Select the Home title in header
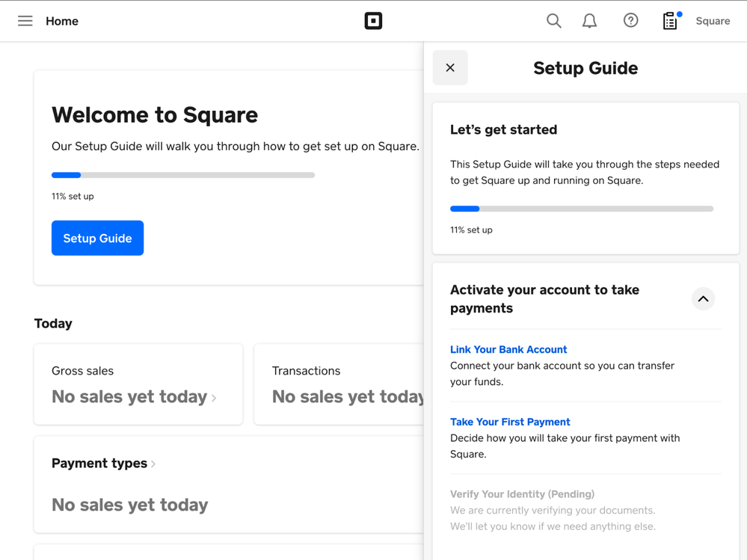The width and height of the screenshot is (747, 560). (62, 21)
